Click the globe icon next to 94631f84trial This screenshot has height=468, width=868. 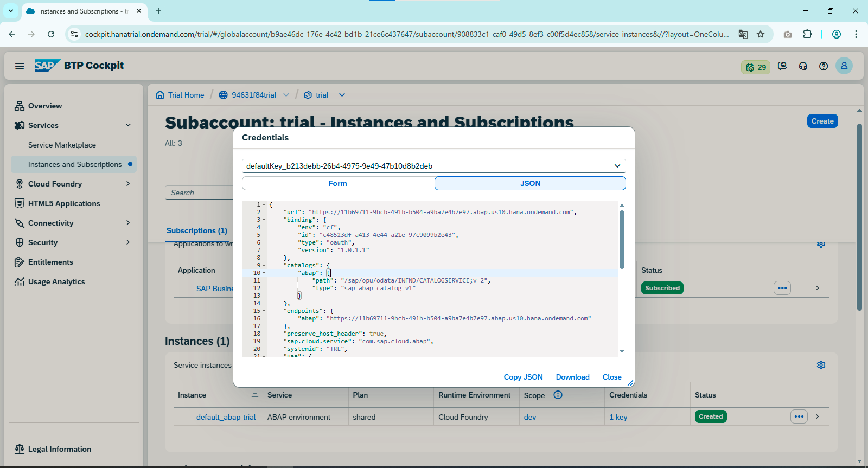(x=223, y=95)
